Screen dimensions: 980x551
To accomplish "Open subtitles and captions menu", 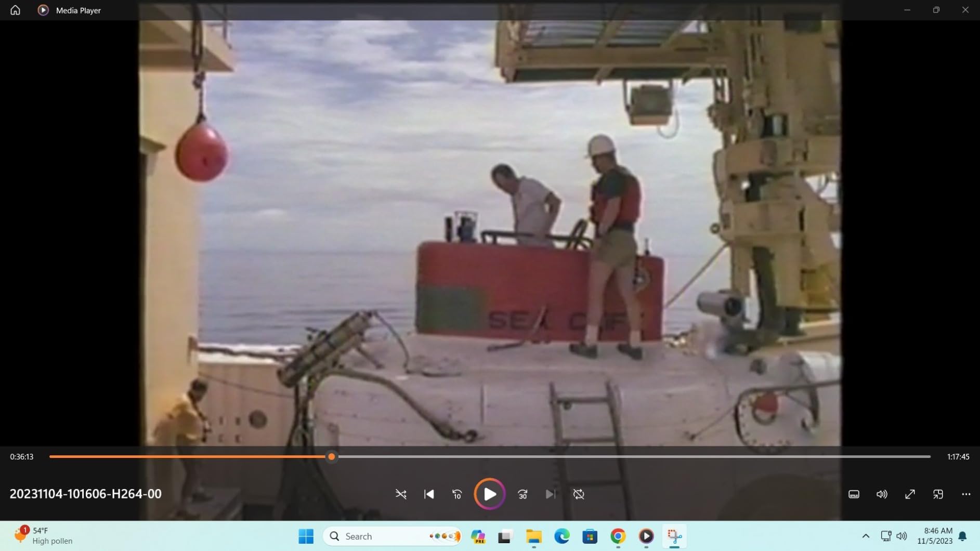I will point(854,494).
